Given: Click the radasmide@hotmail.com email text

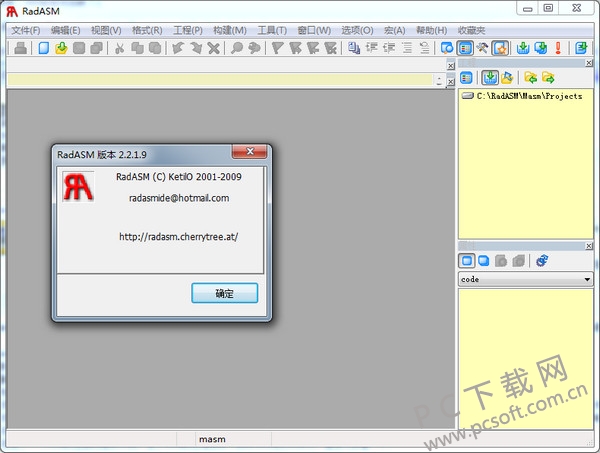Looking at the screenshot, I should pos(179,198).
